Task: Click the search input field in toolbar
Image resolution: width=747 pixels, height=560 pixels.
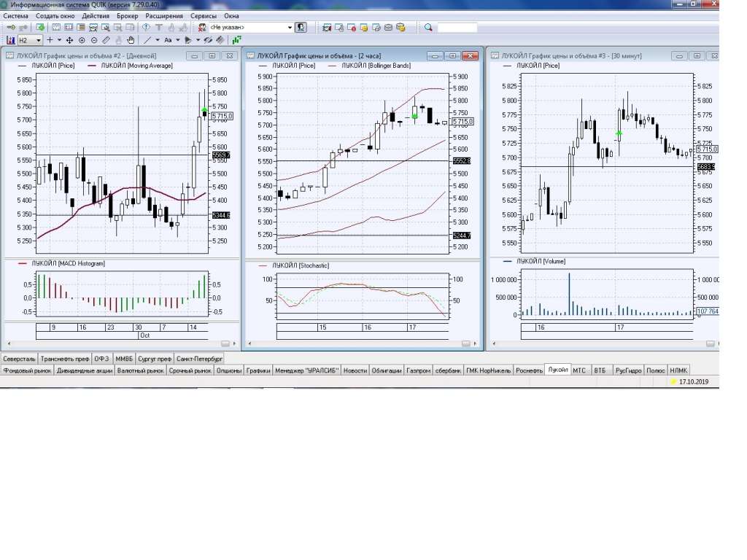Action: click(x=457, y=28)
